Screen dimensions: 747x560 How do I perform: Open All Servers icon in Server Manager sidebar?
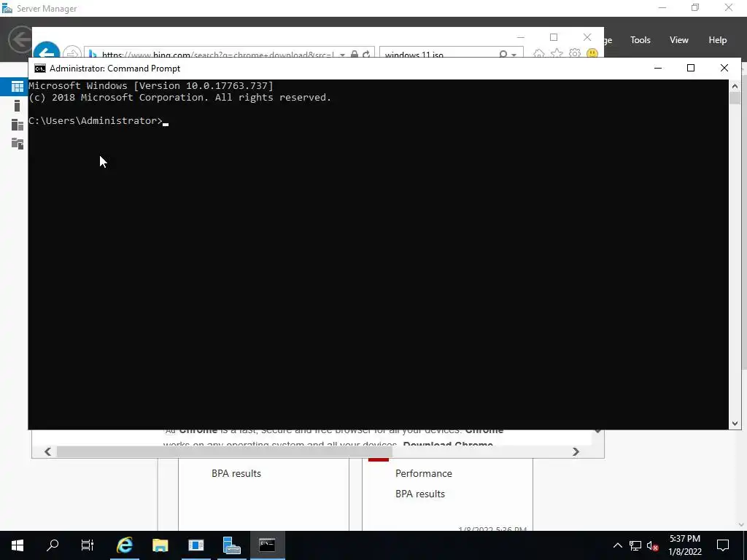pos(18,125)
